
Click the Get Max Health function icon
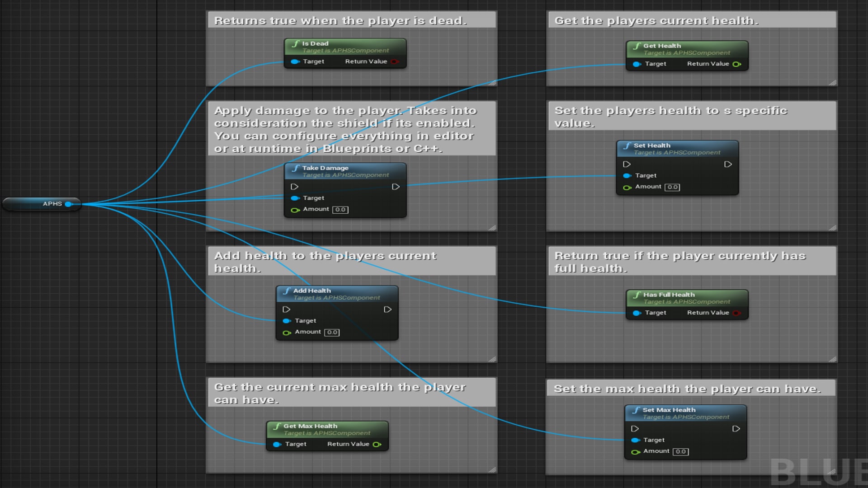[277, 426]
